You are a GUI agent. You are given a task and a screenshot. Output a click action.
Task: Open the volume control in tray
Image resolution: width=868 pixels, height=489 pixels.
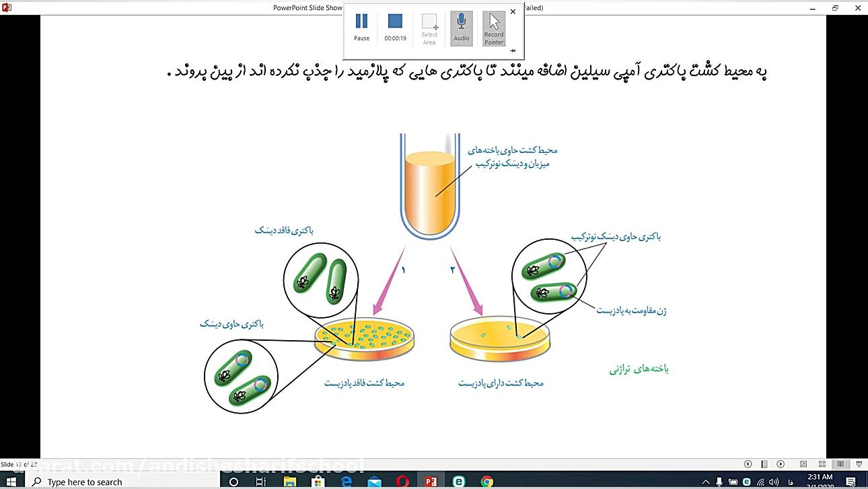coord(773,482)
